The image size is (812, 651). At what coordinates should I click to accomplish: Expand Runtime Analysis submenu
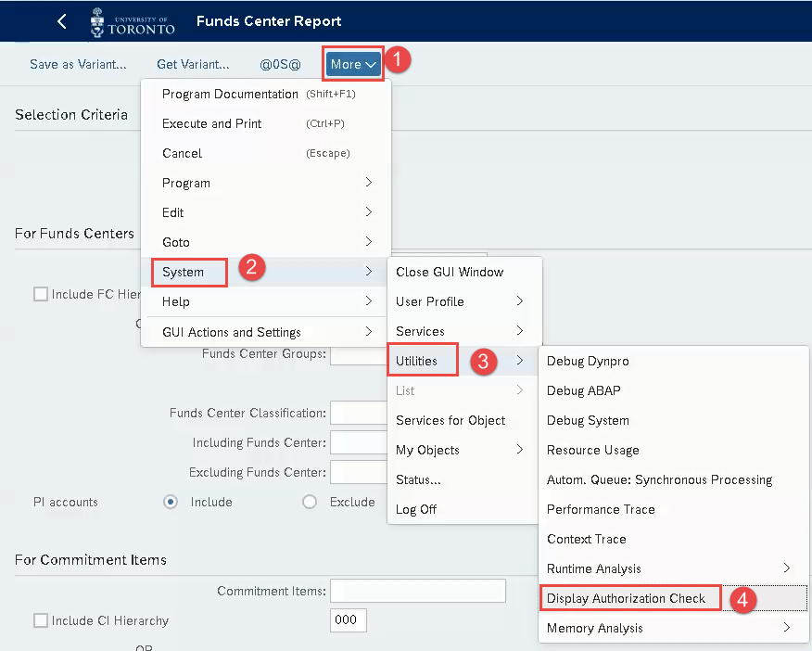673,568
